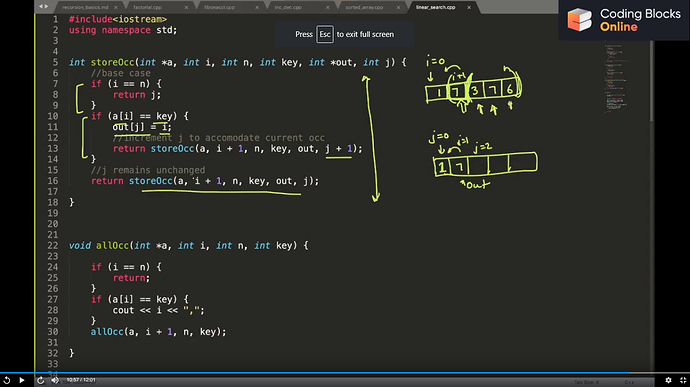Open the inc_dec.cpp tab
The width and height of the screenshot is (690, 387).
(x=288, y=7)
